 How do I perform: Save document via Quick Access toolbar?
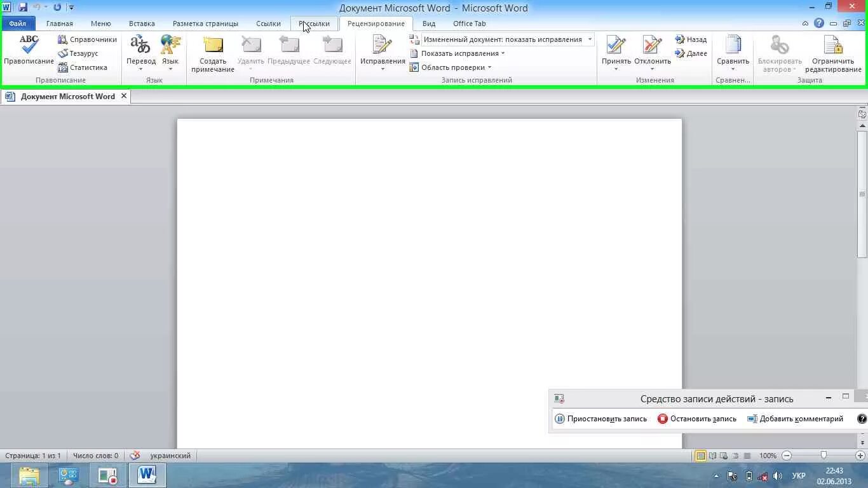click(23, 7)
